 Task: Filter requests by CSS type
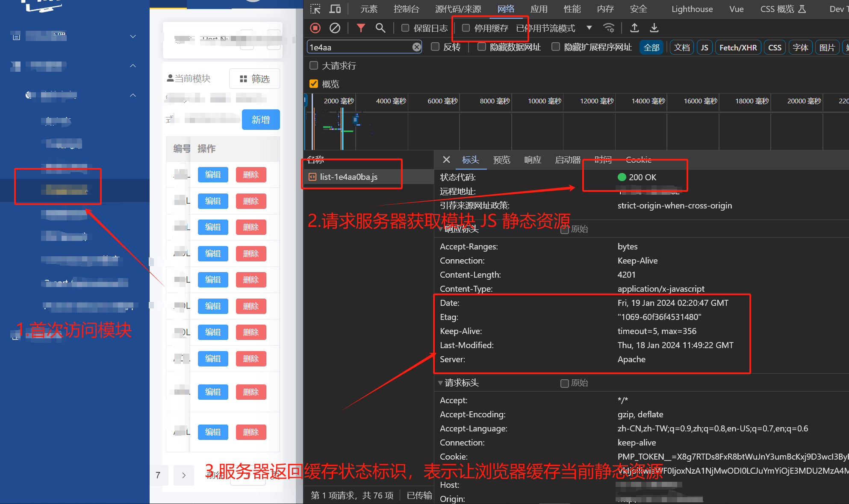775,47
